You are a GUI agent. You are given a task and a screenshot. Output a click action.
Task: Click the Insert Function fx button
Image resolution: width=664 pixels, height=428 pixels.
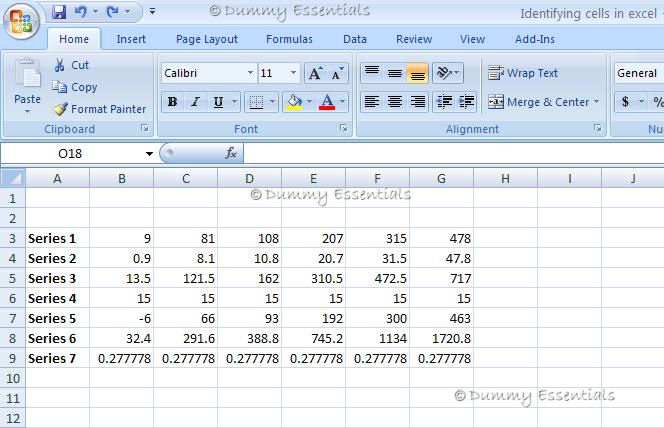click(231, 153)
